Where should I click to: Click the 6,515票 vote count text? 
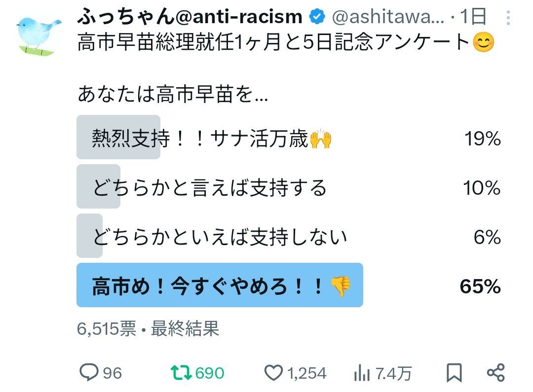(106, 329)
